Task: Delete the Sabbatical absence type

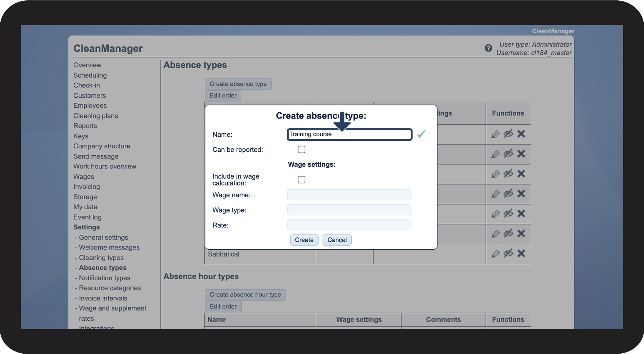Action: (521, 253)
